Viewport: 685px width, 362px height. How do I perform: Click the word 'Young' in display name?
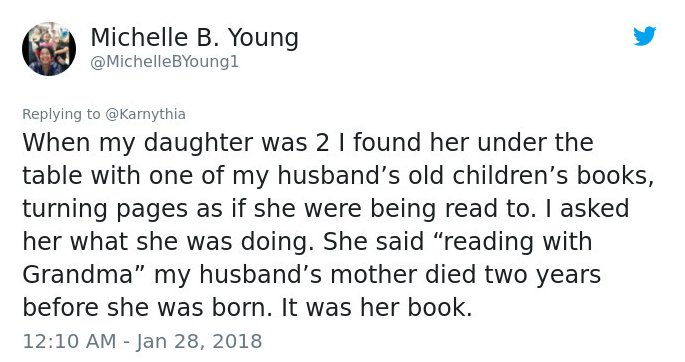coord(263,38)
